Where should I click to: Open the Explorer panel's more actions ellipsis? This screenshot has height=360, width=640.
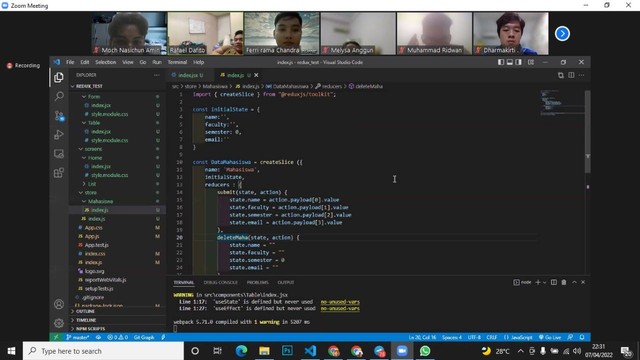157,75
